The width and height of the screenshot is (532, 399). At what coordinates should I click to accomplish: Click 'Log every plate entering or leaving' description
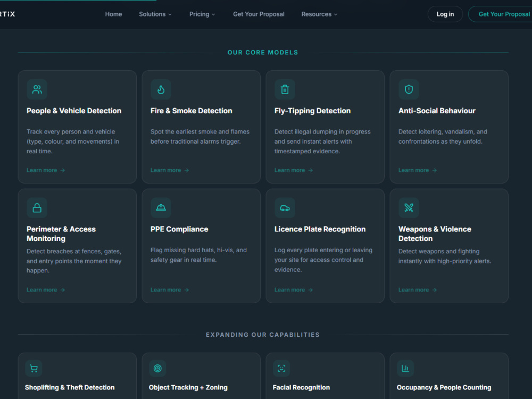click(323, 260)
